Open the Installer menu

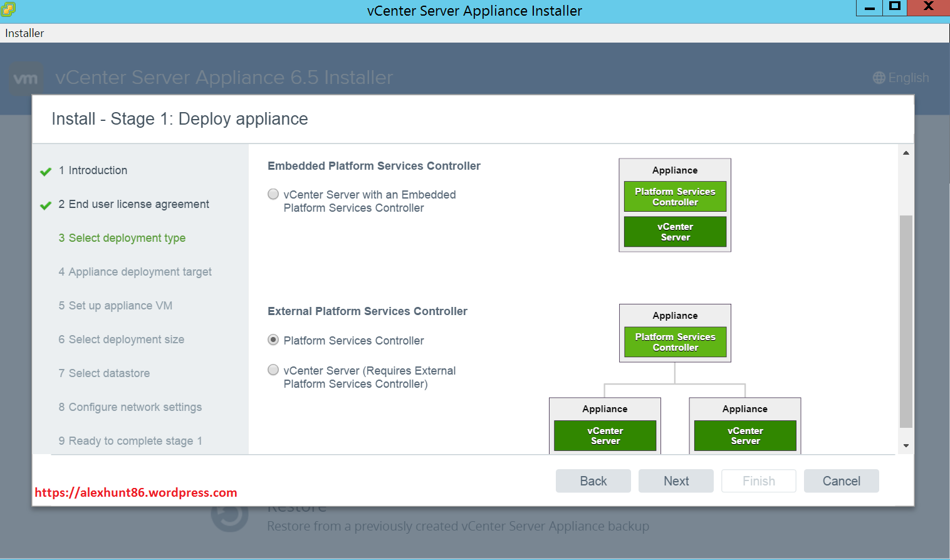pyautogui.click(x=24, y=33)
